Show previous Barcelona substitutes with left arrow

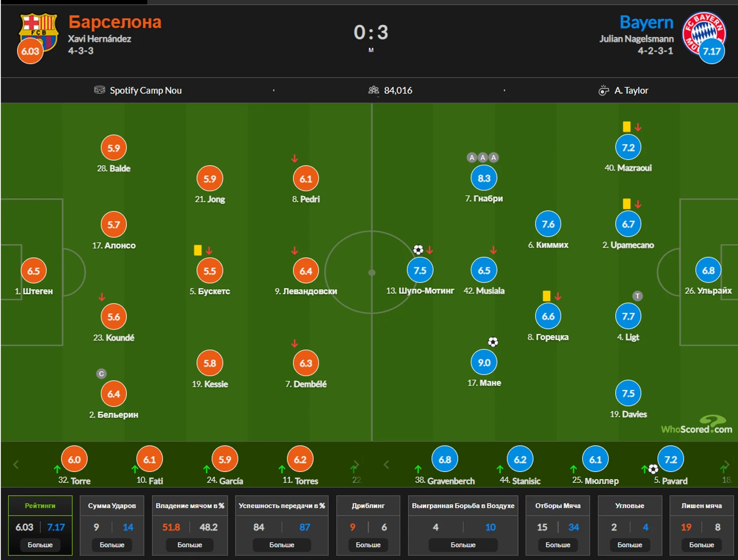(16, 464)
